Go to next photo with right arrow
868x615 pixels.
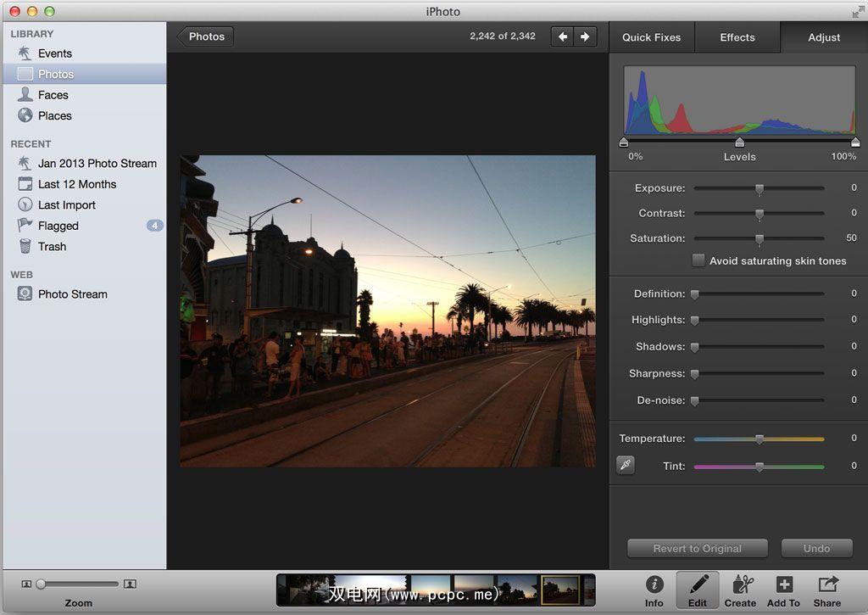click(585, 36)
